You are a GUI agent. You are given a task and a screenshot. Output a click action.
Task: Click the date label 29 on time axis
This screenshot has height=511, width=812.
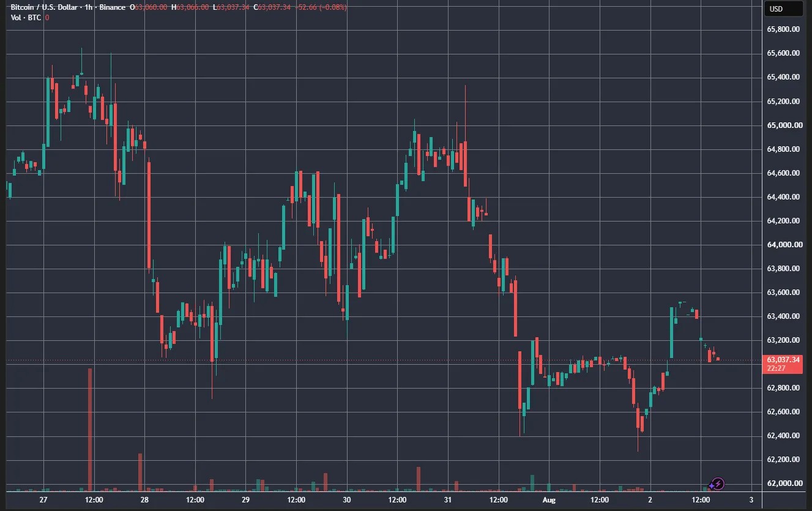click(x=245, y=500)
